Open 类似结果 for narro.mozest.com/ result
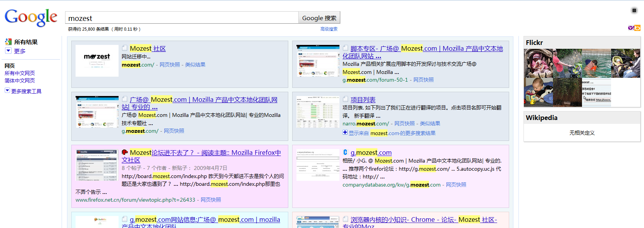Screen dimensions: 644x228 [430, 123]
